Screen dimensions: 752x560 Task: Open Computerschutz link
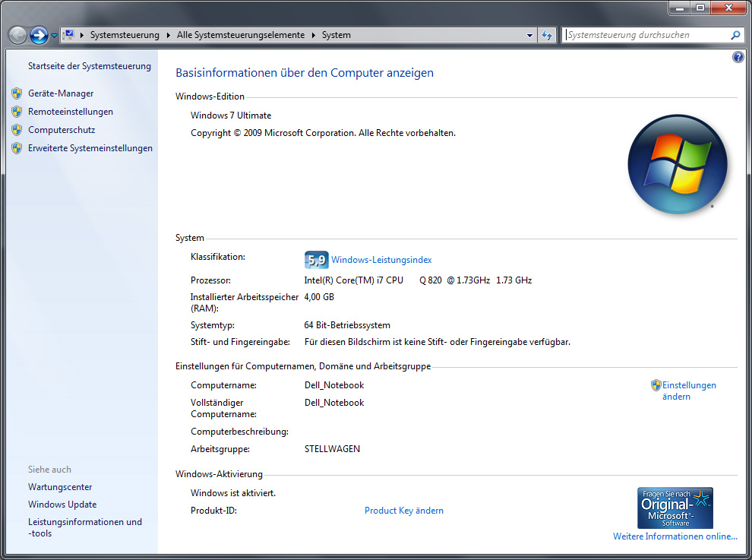pyautogui.click(x=62, y=130)
